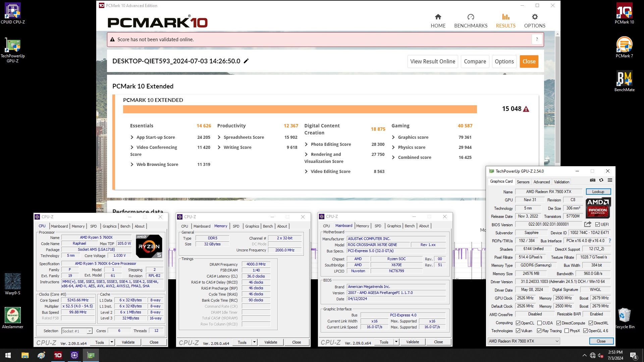Viewport: 644px width, 362px height.
Task: Click the CPU-Z taskbar icon
Action: tap(74, 355)
